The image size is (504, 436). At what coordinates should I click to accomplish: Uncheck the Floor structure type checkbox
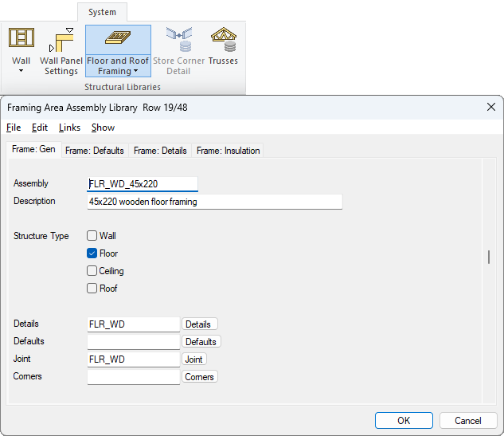92,253
